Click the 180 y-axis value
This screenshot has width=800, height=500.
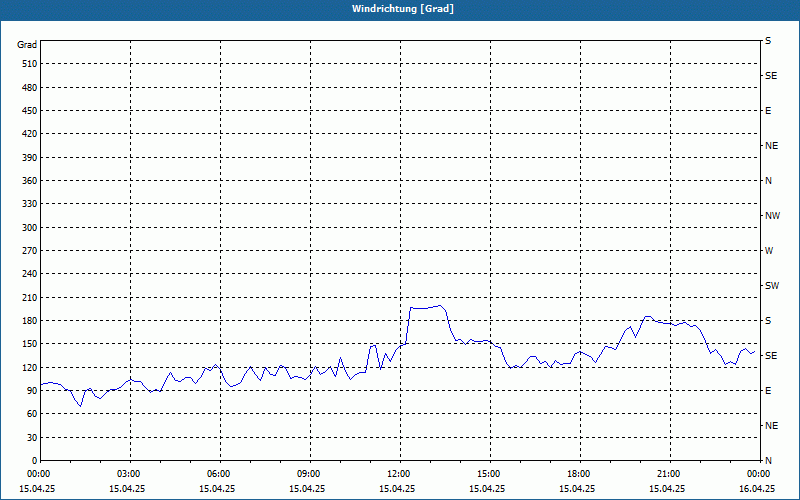coord(30,320)
